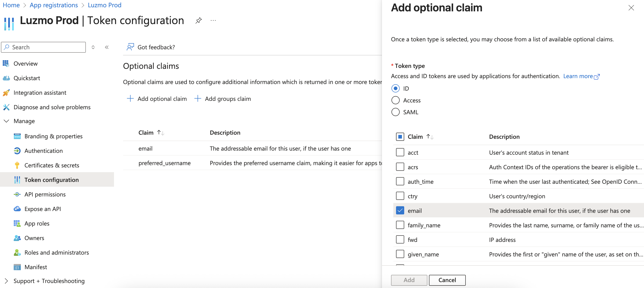
Task: Click the Expose an API cloud icon
Action: [17, 209]
